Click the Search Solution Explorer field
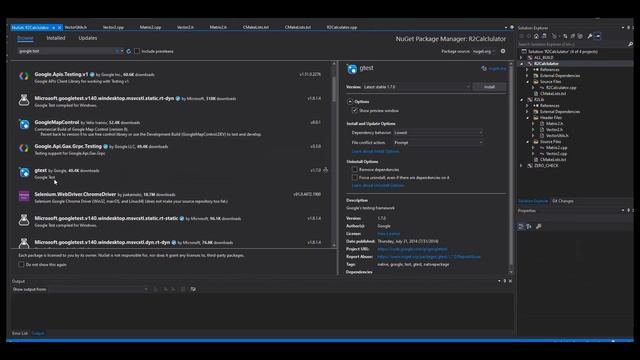This screenshot has height=360, width=640. pyautogui.click(x=571, y=44)
